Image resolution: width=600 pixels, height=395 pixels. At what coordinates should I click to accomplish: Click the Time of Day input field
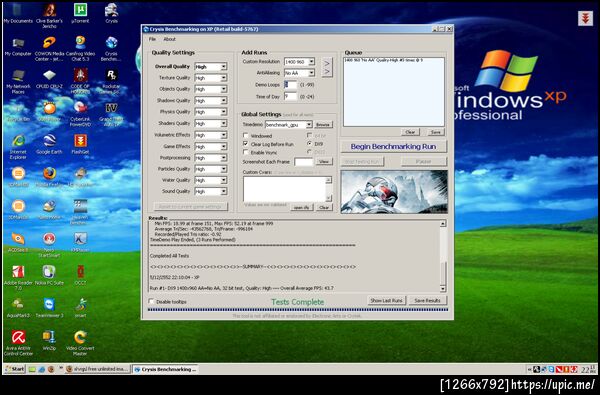(x=290, y=96)
